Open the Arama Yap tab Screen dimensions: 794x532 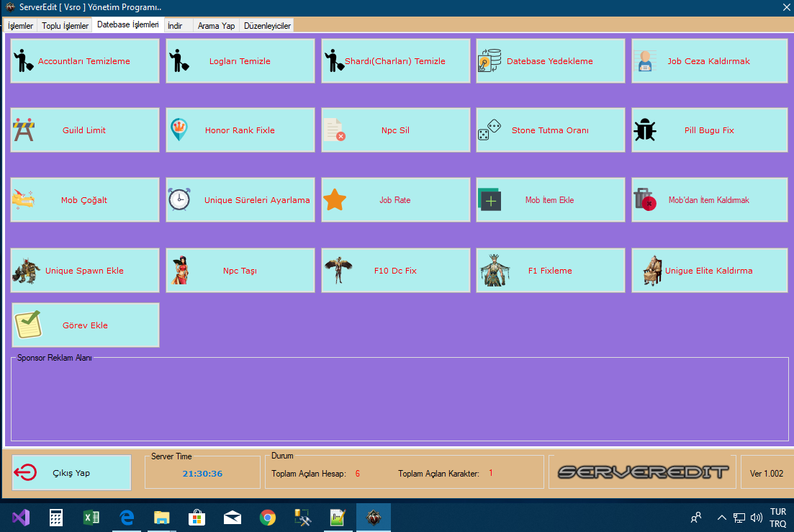tap(216, 26)
